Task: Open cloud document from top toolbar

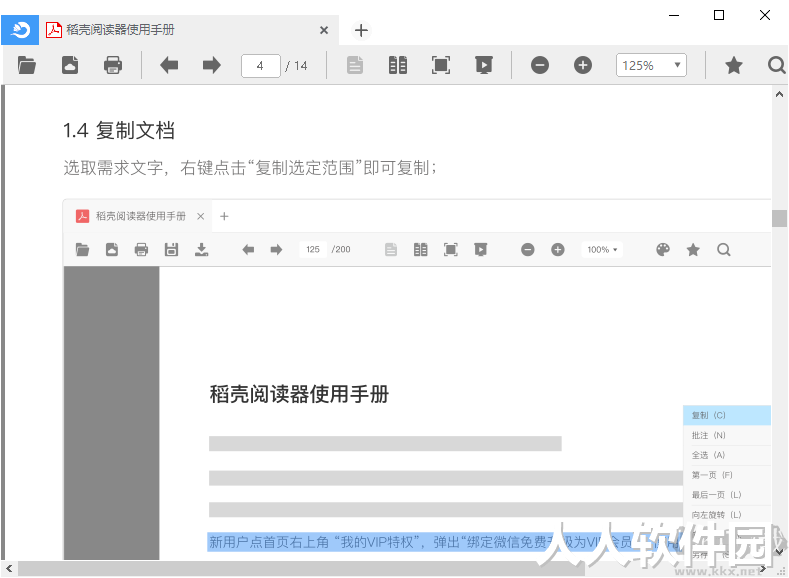Action: tap(70, 65)
